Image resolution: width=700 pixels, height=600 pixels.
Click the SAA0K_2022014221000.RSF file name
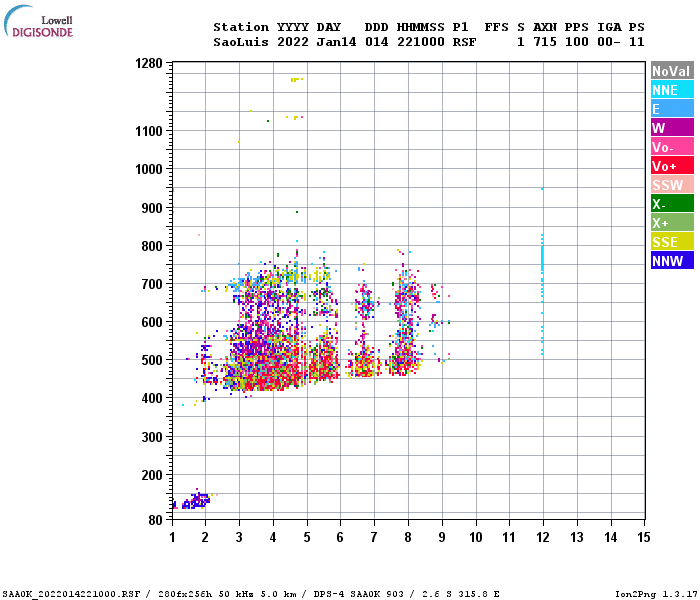coord(71,594)
